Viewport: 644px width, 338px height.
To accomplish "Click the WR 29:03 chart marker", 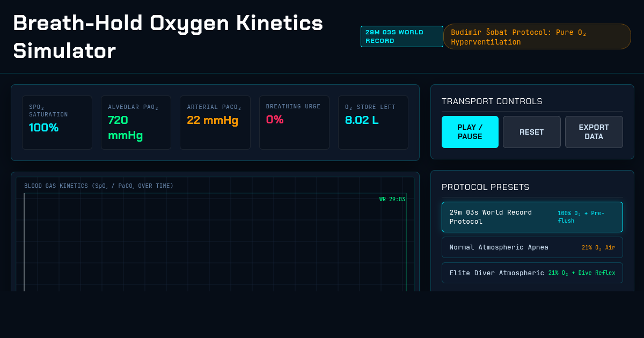I will [392, 200].
